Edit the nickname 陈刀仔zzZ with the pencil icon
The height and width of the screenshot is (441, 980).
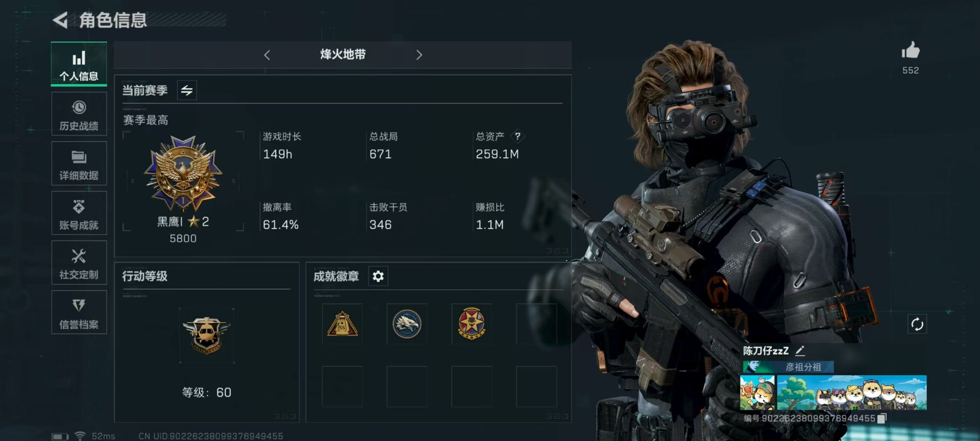tap(800, 351)
